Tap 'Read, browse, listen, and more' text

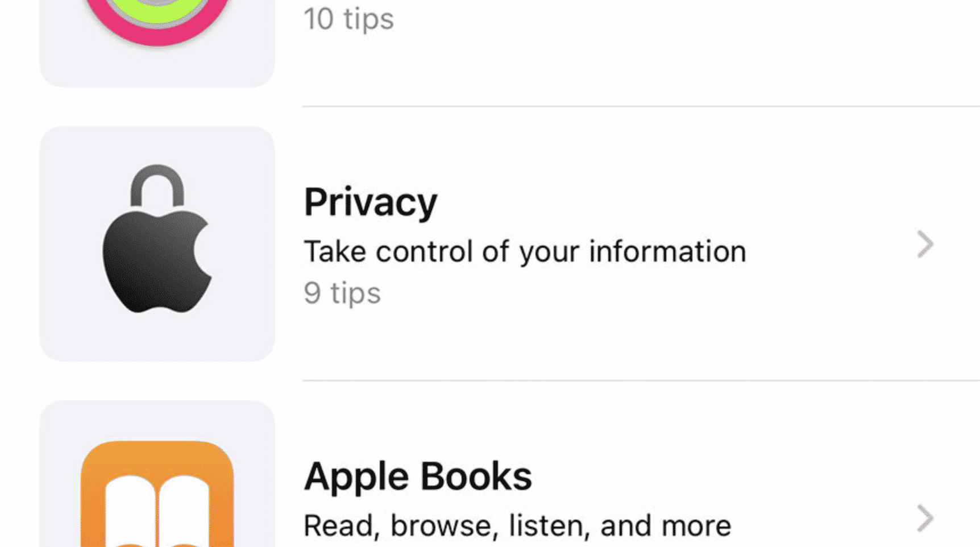517,525
